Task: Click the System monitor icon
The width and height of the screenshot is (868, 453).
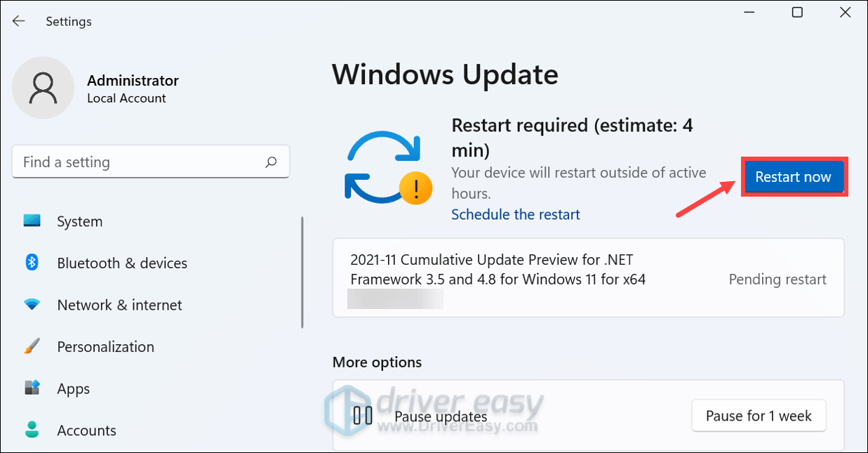Action: [32, 221]
